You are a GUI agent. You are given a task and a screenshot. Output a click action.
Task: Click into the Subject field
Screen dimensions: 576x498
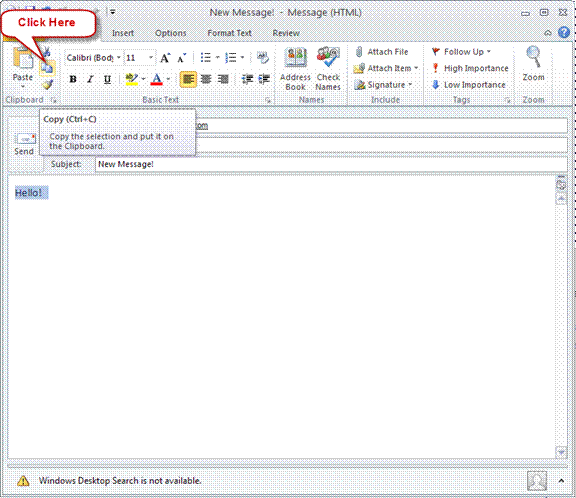click(331, 164)
